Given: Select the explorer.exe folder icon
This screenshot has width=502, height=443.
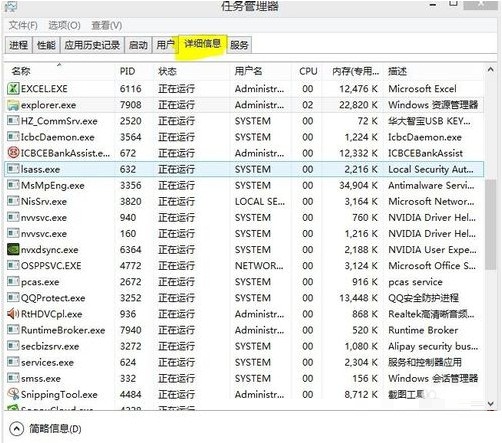Looking at the screenshot, I should tap(13, 105).
